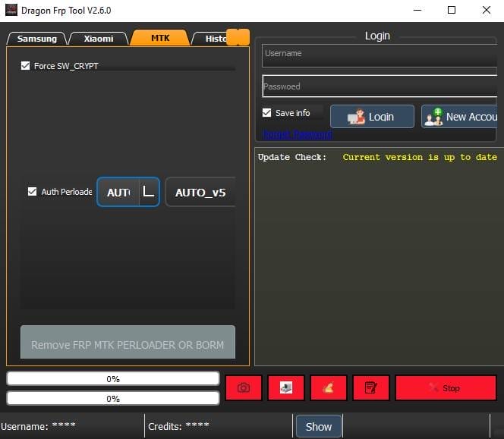Click the camera screenshot icon button
Viewport: 504px width, 439px height.
click(244, 387)
